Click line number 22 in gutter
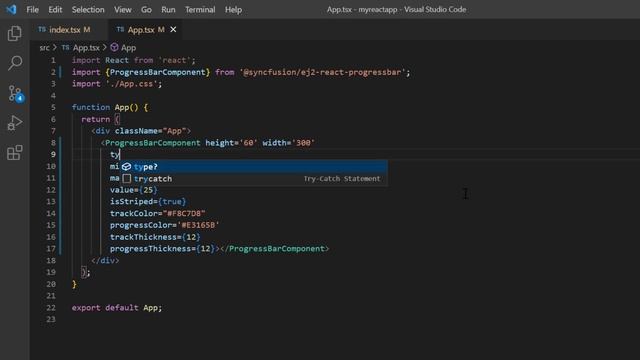 coord(51,307)
